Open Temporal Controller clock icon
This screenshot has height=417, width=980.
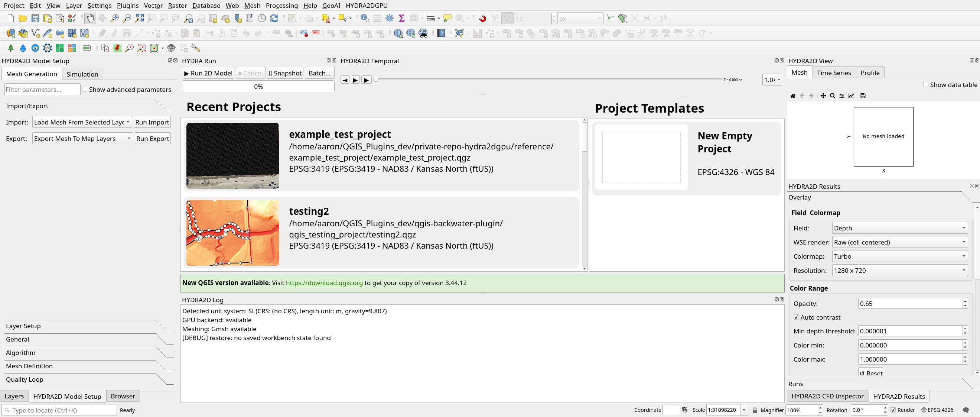point(262,18)
